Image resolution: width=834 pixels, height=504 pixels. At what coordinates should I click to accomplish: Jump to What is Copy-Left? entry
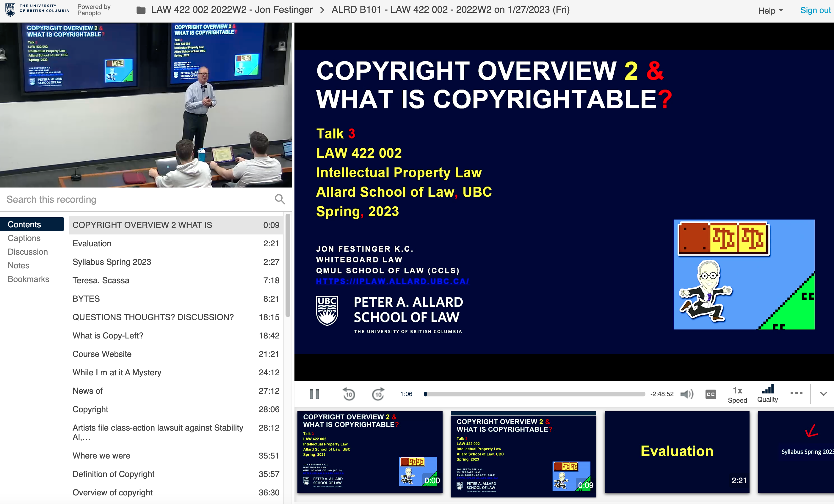point(176,336)
